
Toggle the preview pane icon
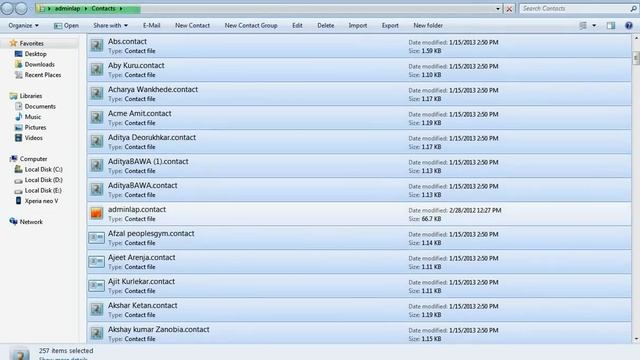tap(611, 25)
